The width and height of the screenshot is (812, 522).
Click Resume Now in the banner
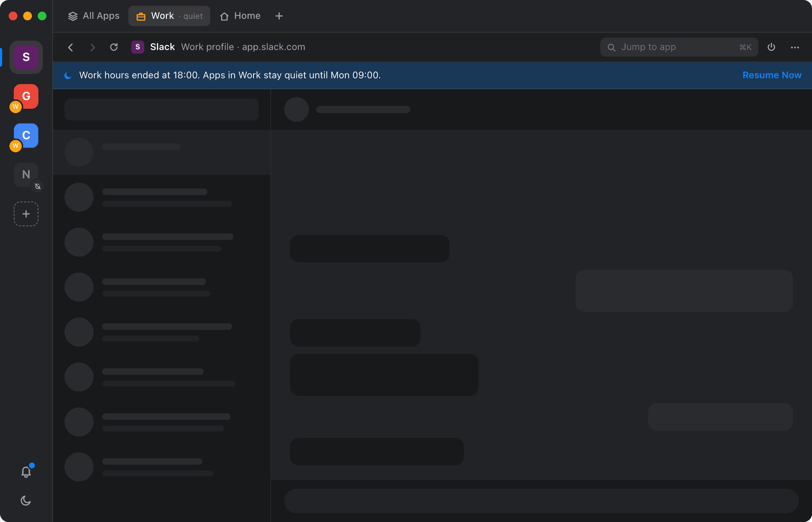click(772, 75)
